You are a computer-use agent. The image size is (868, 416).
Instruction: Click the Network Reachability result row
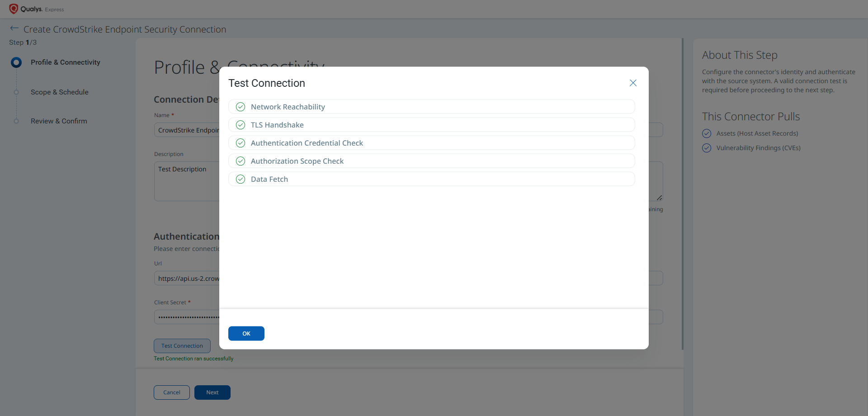[x=432, y=107]
